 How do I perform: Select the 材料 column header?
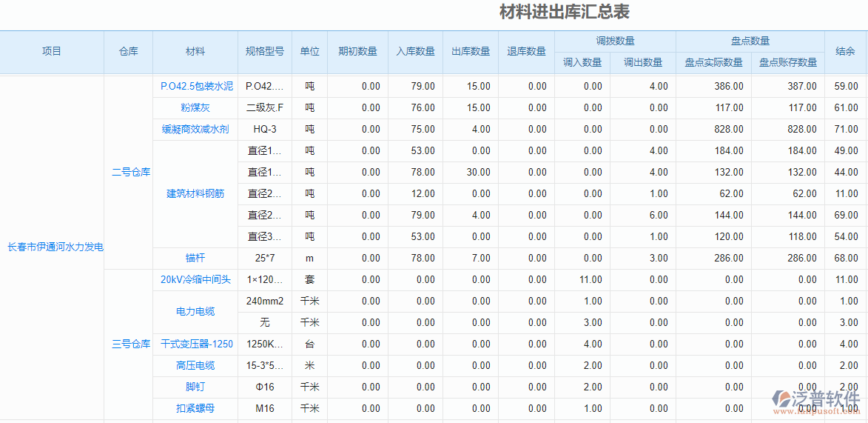click(x=195, y=52)
